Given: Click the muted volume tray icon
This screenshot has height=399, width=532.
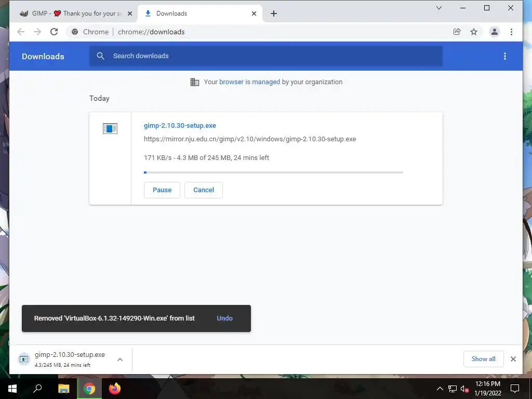Looking at the screenshot, I should (x=464, y=389).
